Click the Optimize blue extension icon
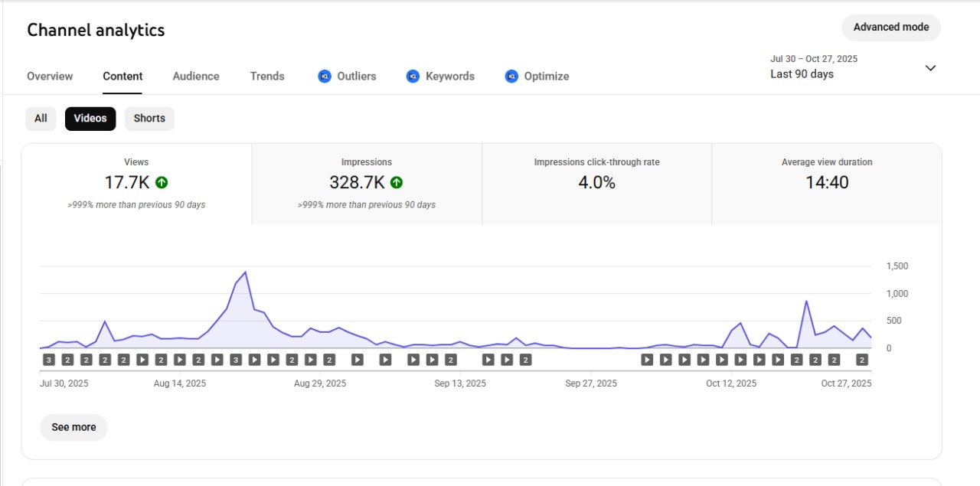980x486 pixels. click(511, 77)
